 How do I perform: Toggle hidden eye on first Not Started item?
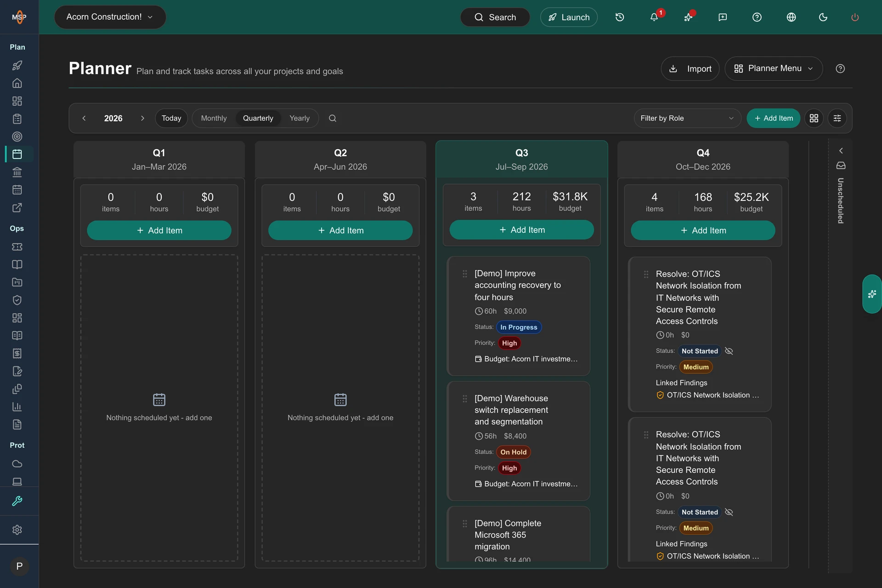729,351
